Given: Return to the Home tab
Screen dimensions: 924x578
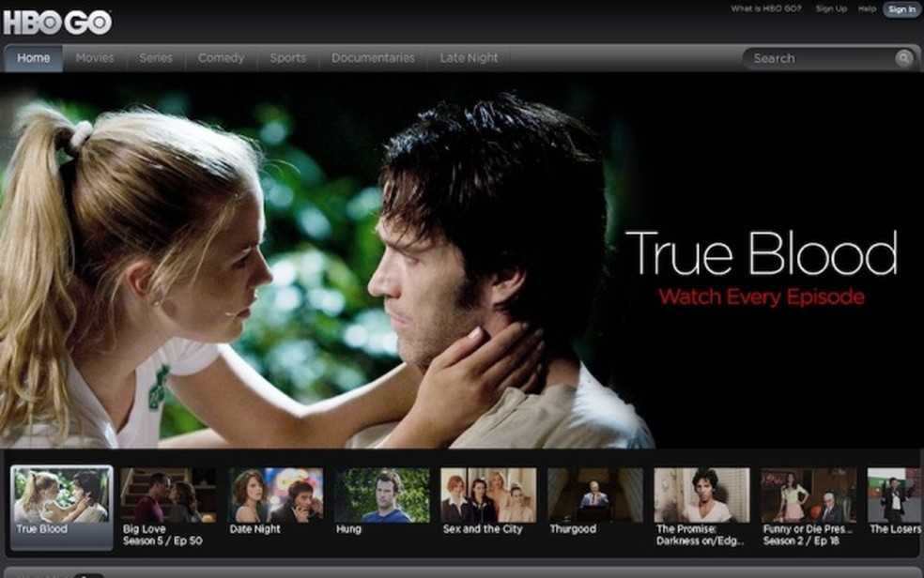Looking at the screenshot, I should click(34, 57).
